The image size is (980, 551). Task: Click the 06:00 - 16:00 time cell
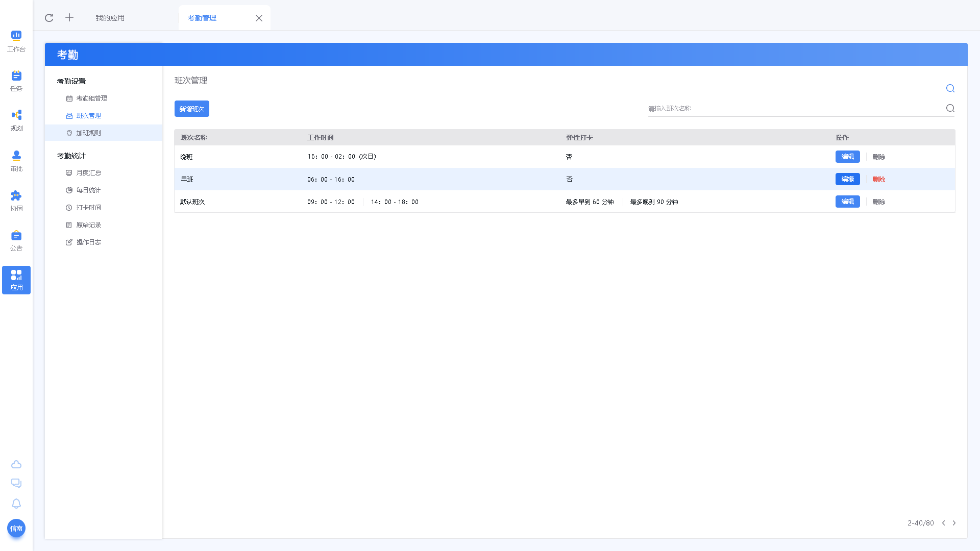[331, 179]
